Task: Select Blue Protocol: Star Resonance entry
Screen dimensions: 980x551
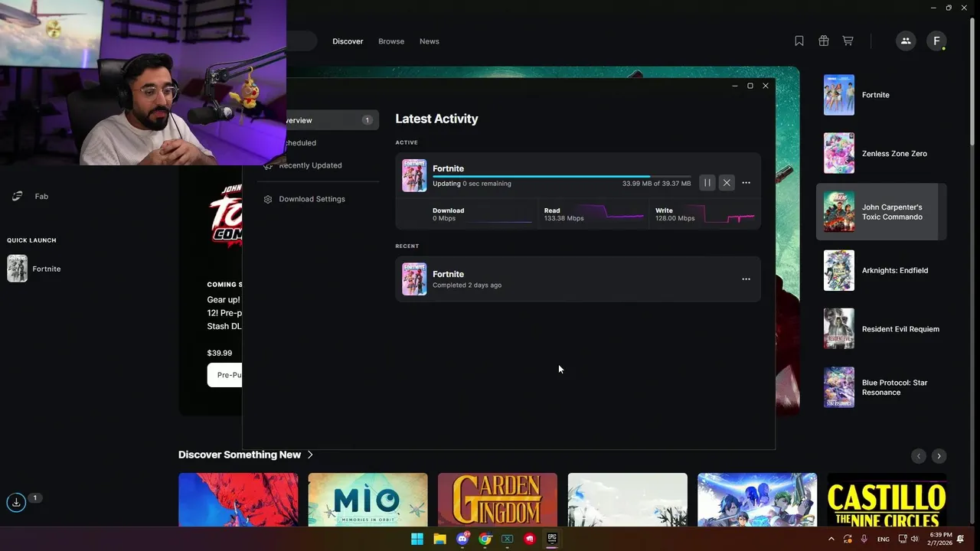Action: [881, 387]
